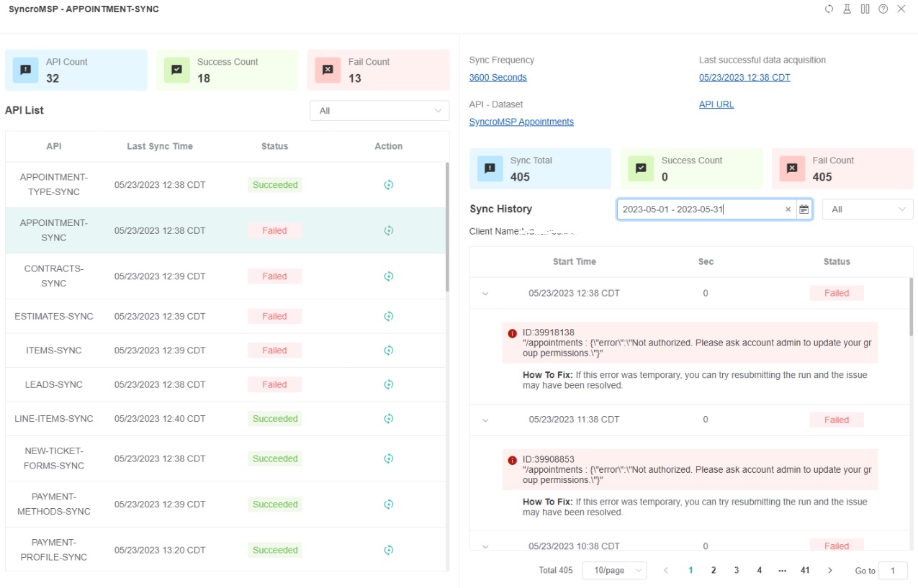The width and height of the screenshot is (918, 588).
Task: Open the help question mark icon
Action: point(883,9)
